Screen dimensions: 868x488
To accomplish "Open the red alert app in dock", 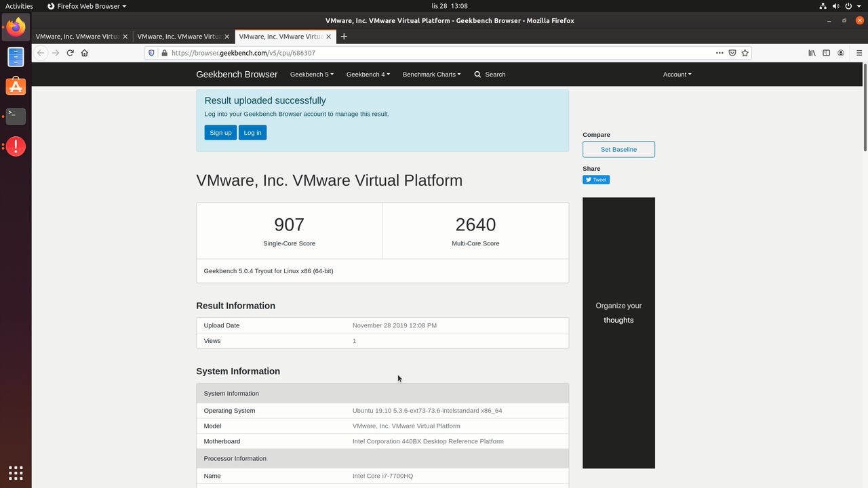I will [x=16, y=146].
